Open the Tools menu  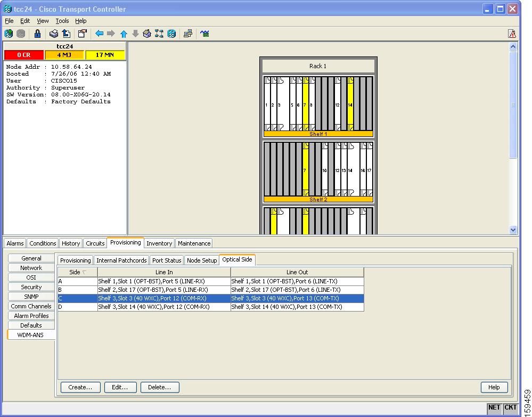tap(62, 21)
